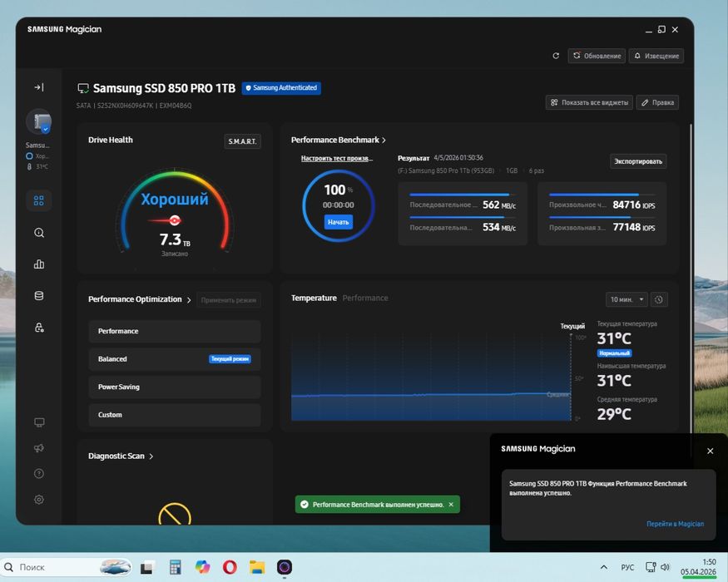Viewport: 728px width, 582px height.
Task: Launch Opera browser from taskbar
Action: 230,567
